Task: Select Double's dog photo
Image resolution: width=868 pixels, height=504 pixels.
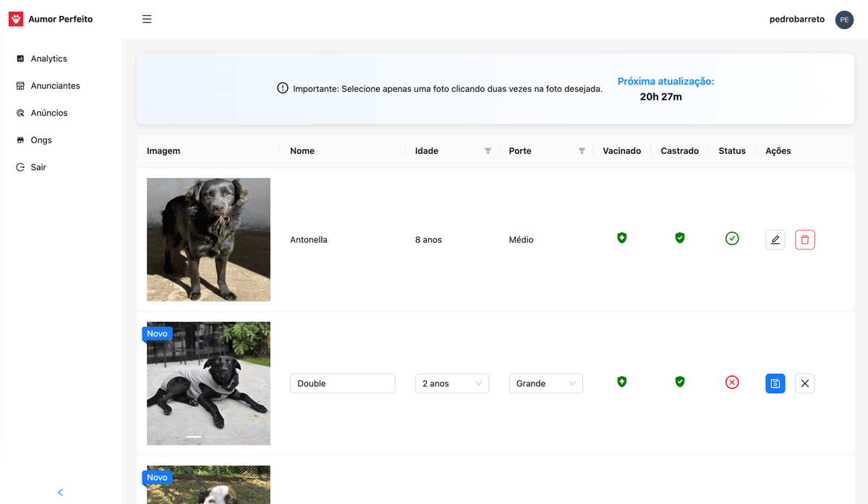Action: point(208,383)
